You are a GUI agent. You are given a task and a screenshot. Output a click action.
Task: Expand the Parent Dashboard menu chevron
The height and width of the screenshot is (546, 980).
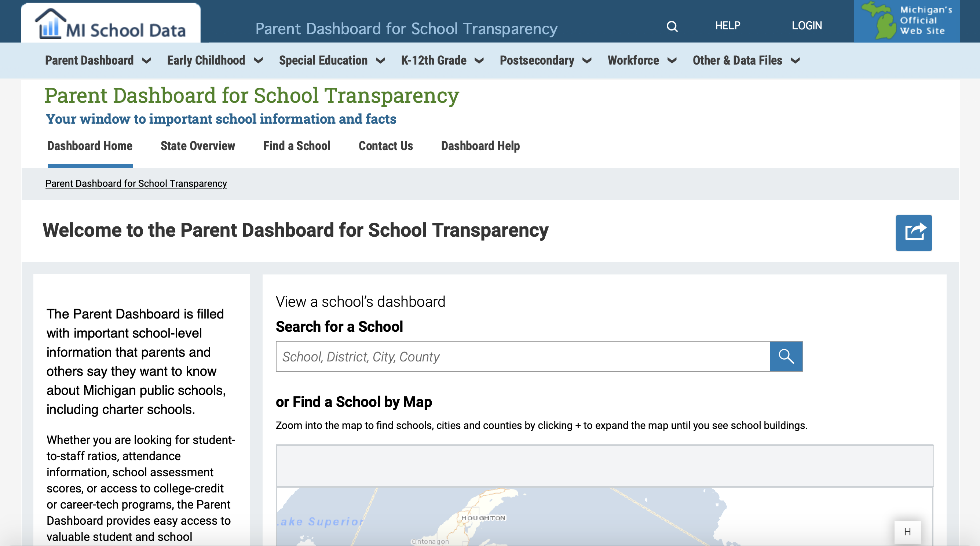tap(146, 61)
